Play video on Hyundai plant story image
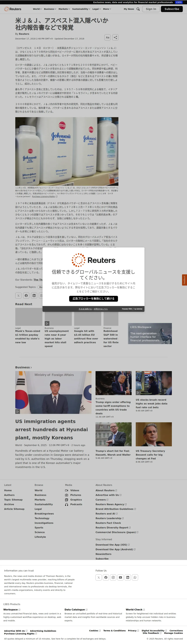Viewport: 187px width, 644px height. [17, 412]
